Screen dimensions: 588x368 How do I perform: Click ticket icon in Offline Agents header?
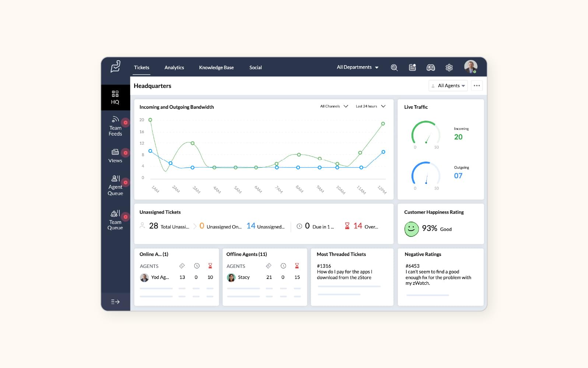269,266
